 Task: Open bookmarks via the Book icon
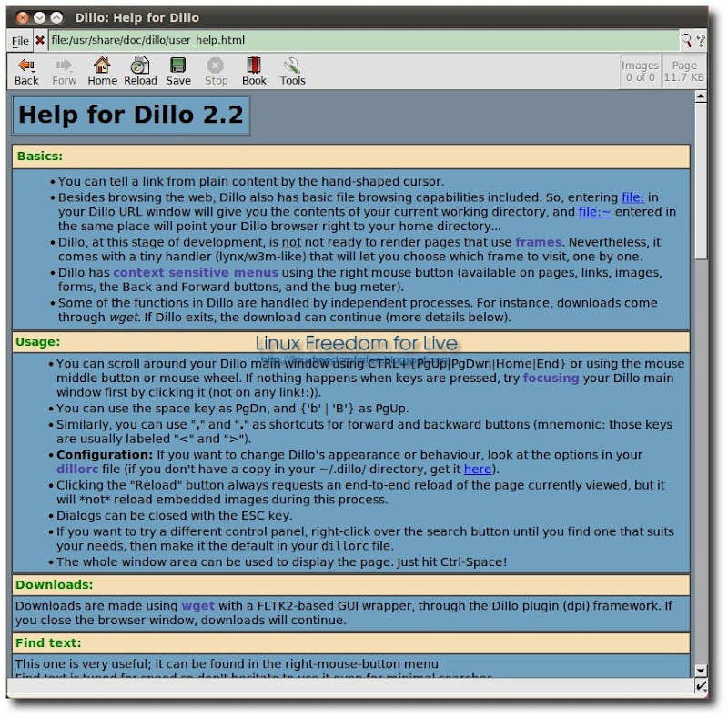tap(254, 70)
